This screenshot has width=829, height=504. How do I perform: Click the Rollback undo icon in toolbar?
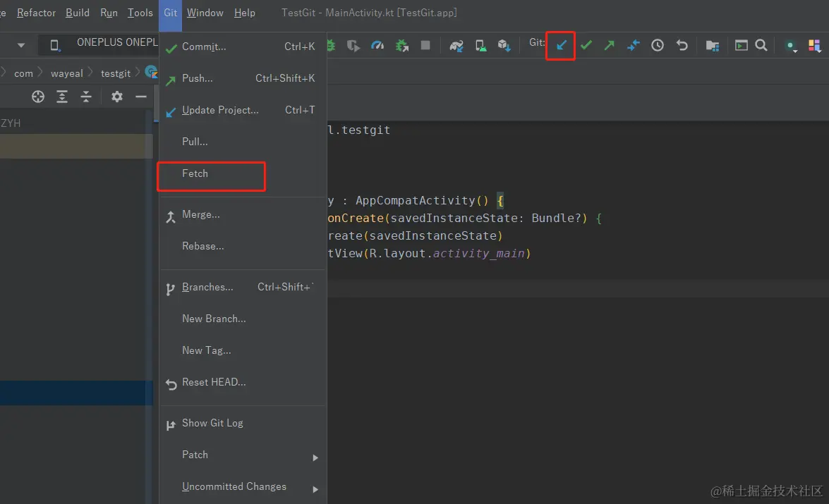(682, 45)
